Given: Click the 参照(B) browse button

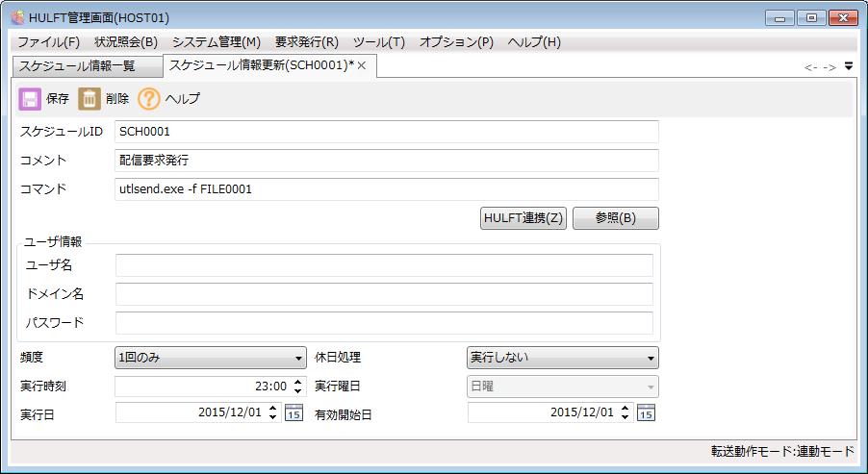Looking at the screenshot, I should pyautogui.click(x=616, y=218).
